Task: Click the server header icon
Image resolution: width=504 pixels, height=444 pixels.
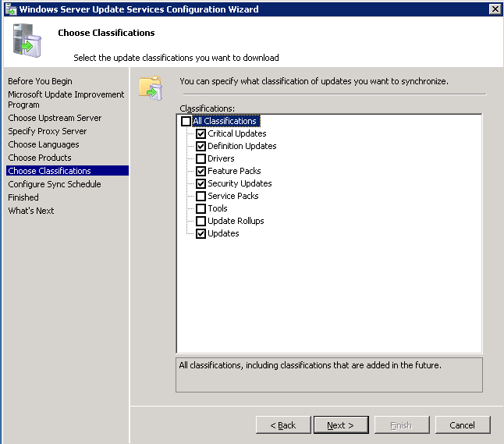Action: (x=27, y=41)
